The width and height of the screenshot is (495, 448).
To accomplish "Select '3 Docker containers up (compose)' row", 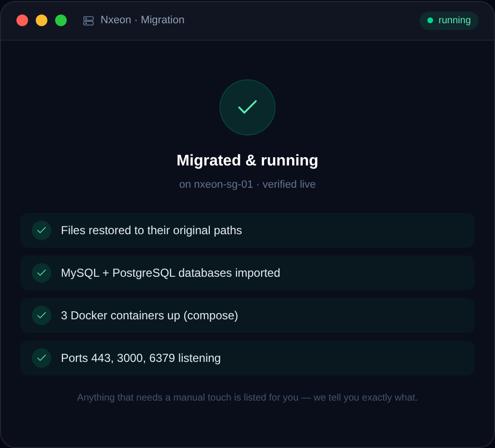I will (x=247, y=315).
